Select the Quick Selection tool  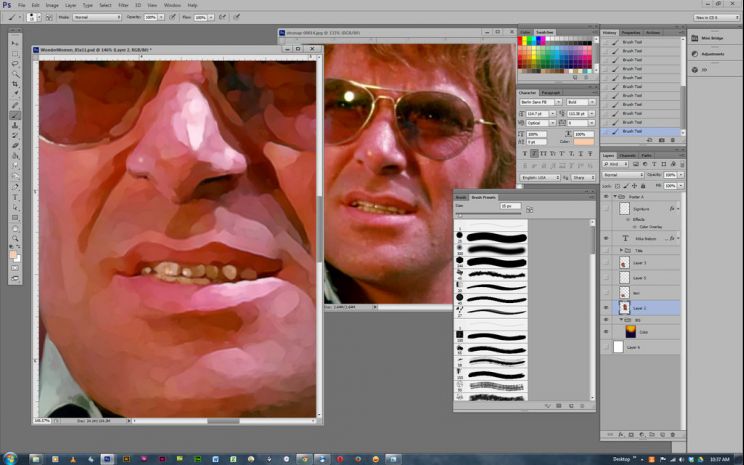coord(15,74)
